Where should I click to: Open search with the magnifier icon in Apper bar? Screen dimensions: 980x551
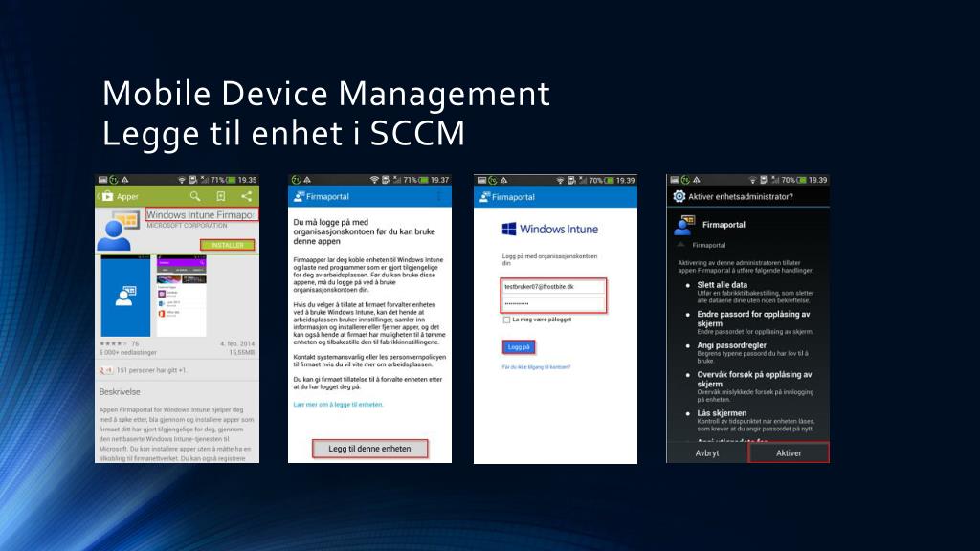point(195,196)
